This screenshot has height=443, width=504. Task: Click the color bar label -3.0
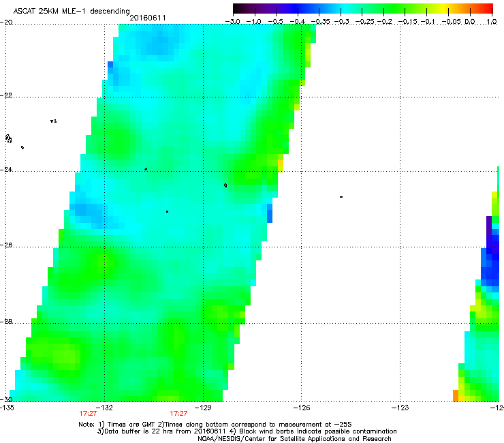233,22
